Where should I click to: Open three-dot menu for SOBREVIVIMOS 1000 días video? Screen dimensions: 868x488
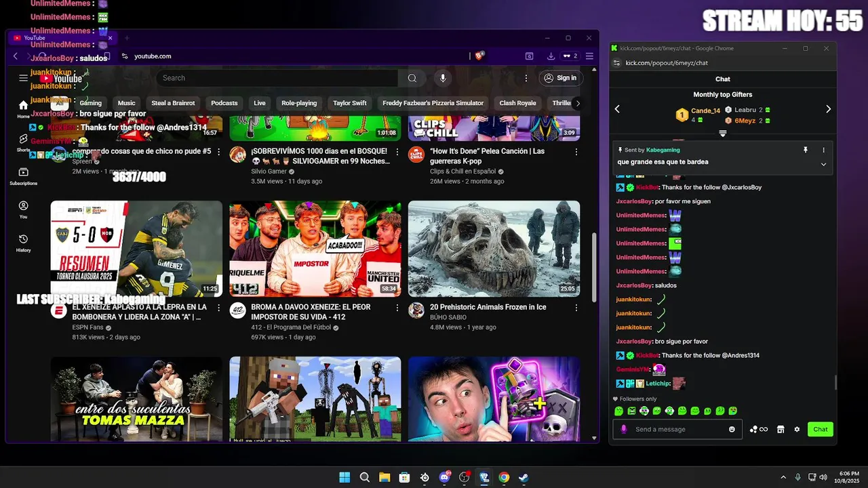coord(397,152)
